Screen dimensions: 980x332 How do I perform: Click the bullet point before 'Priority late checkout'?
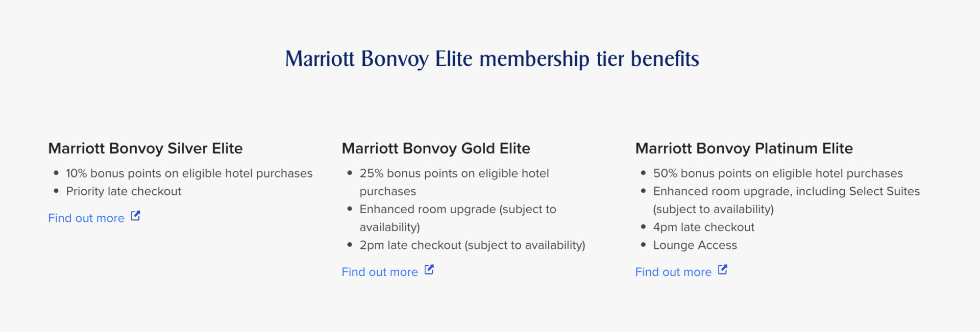(x=56, y=191)
